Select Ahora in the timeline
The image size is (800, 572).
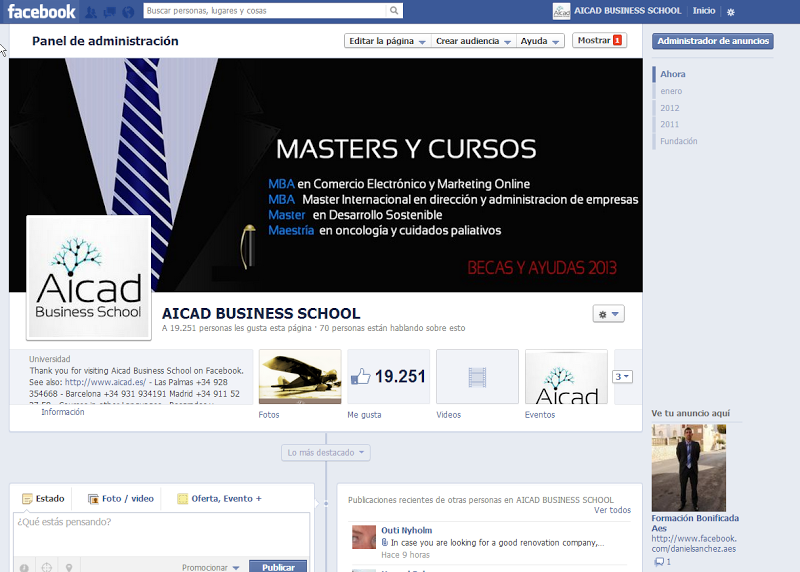672,74
